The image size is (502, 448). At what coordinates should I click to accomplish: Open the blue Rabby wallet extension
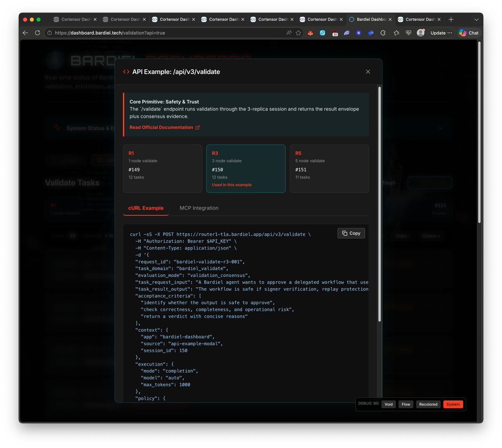[371, 33]
